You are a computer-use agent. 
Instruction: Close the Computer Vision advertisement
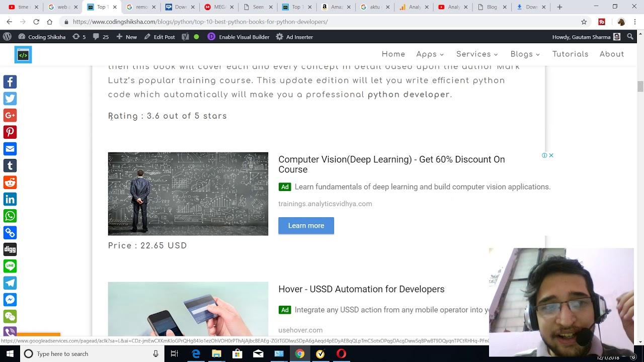pyautogui.click(x=551, y=155)
